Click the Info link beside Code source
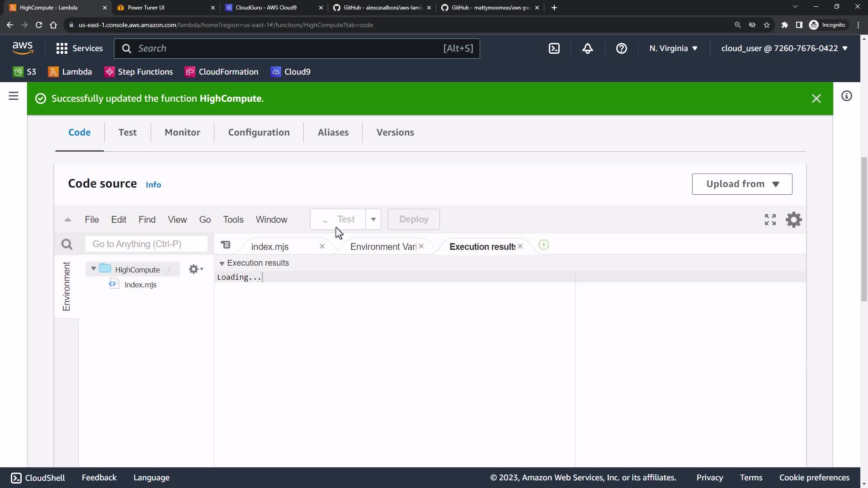 153,185
